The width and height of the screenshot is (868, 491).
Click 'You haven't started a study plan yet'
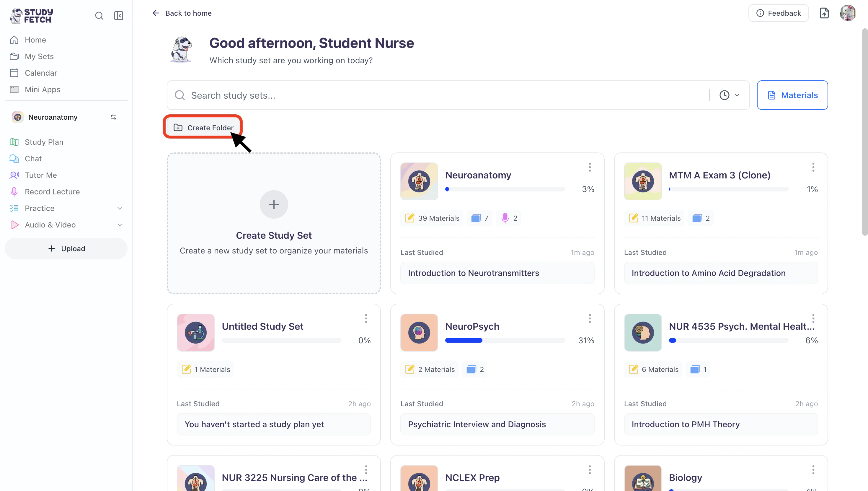274,424
